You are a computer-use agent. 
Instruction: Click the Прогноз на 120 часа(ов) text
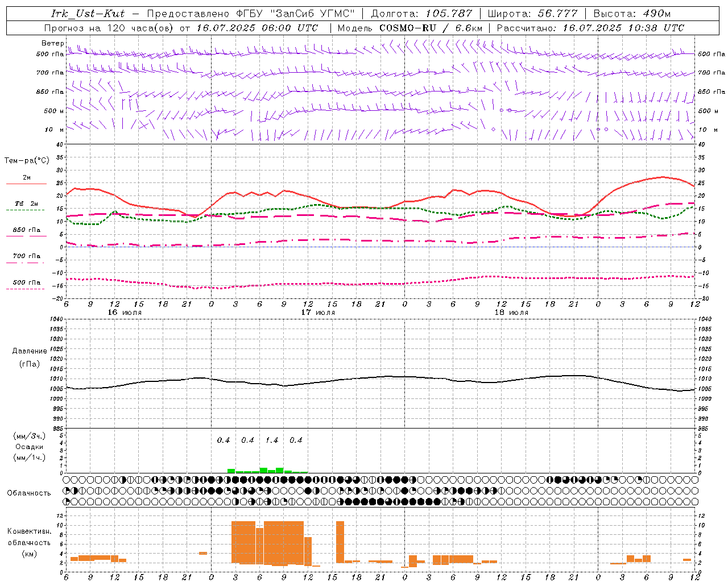[110, 28]
